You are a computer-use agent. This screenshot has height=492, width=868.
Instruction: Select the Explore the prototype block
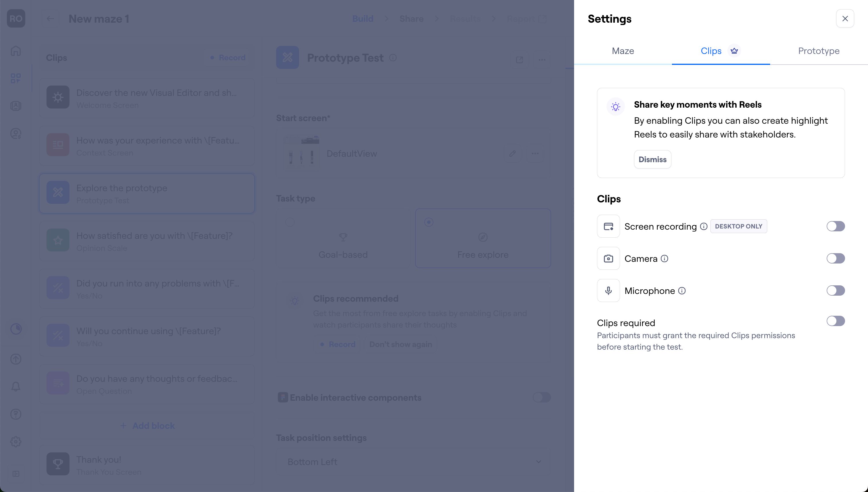coord(147,193)
